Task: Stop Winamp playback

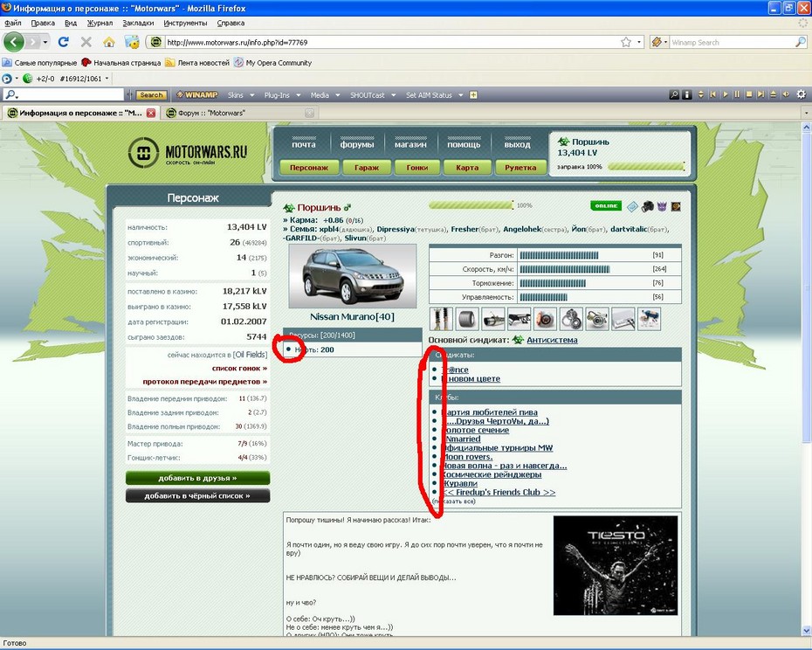Action: (x=749, y=94)
